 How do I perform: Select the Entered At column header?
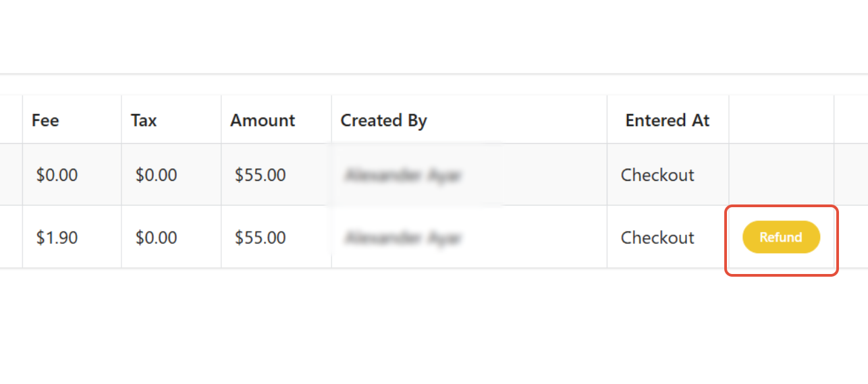click(x=668, y=120)
